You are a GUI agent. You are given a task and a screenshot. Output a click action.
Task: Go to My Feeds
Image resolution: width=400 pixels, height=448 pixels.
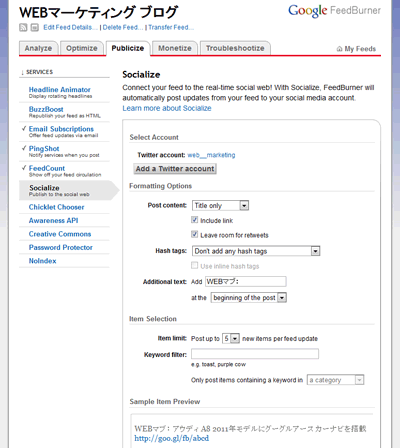pyautogui.click(x=360, y=49)
